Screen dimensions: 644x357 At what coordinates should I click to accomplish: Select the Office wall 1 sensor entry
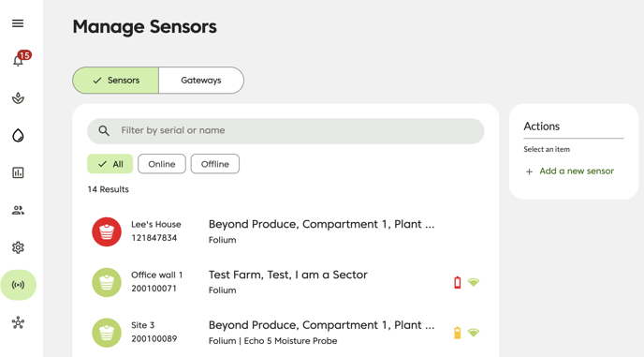pyautogui.click(x=285, y=283)
